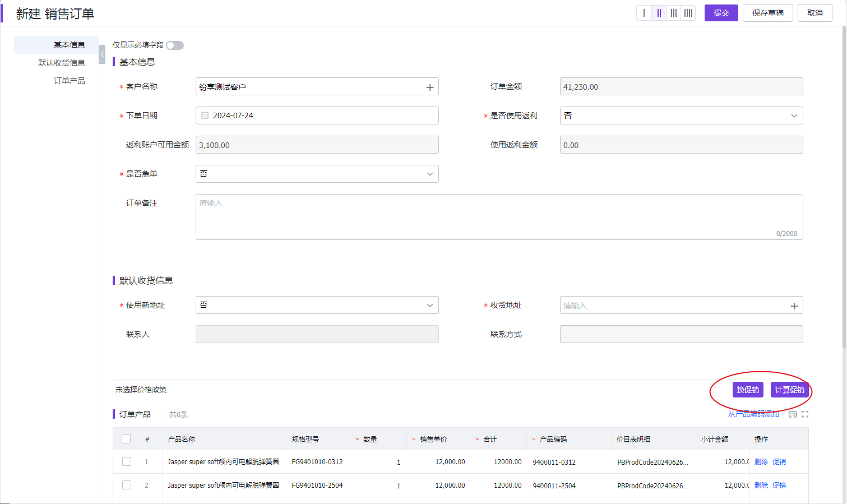Select the three-column layout icon
The height and width of the screenshot is (504, 847).
[673, 12]
